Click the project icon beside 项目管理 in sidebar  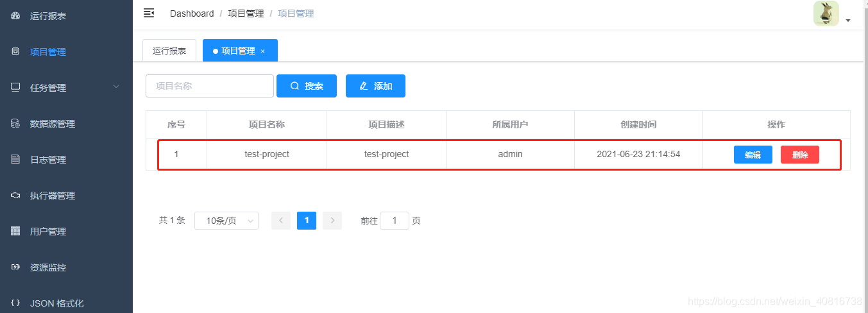pos(15,51)
